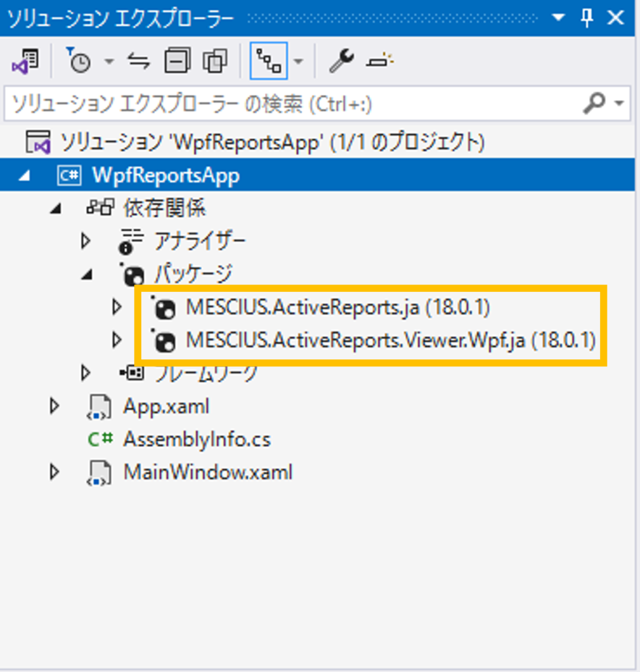Click the preview selected items icon
This screenshot has width=640, height=672.
[379, 61]
